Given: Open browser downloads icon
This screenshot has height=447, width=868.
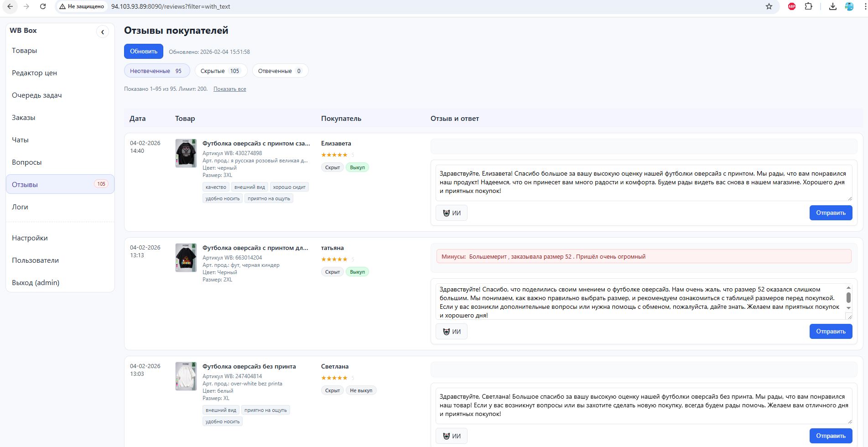Looking at the screenshot, I should click(x=832, y=6).
